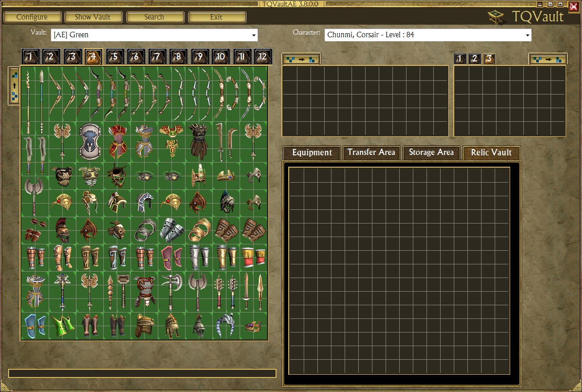
Task: Click the Configure button
Action: [x=32, y=17]
